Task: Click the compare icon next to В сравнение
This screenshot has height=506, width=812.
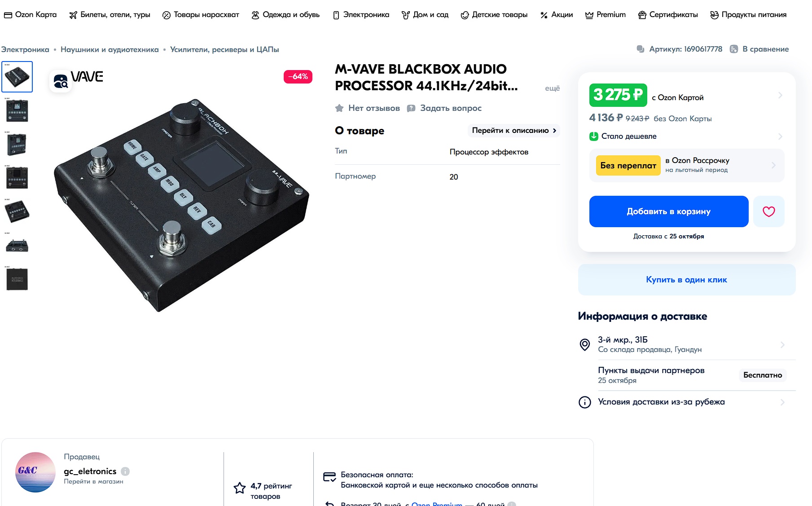Action: tap(733, 49)
